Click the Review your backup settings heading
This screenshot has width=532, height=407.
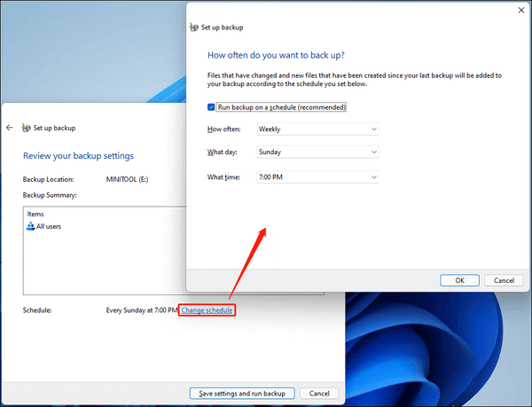(78, 156)
